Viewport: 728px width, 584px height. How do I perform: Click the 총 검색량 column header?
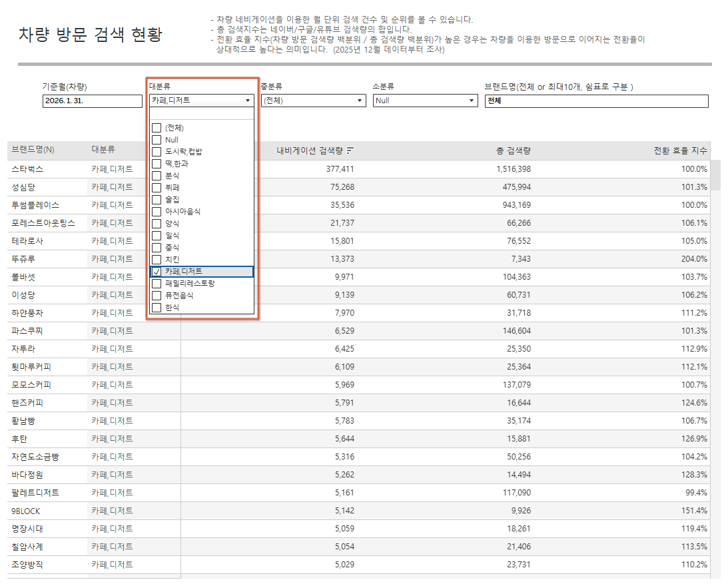[513, 150]
